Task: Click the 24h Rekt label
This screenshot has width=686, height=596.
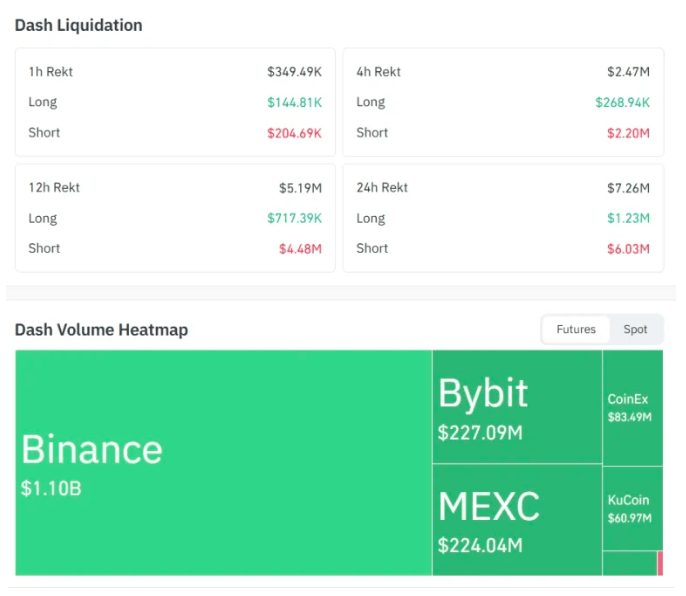Action: click(x=382, y=188)
